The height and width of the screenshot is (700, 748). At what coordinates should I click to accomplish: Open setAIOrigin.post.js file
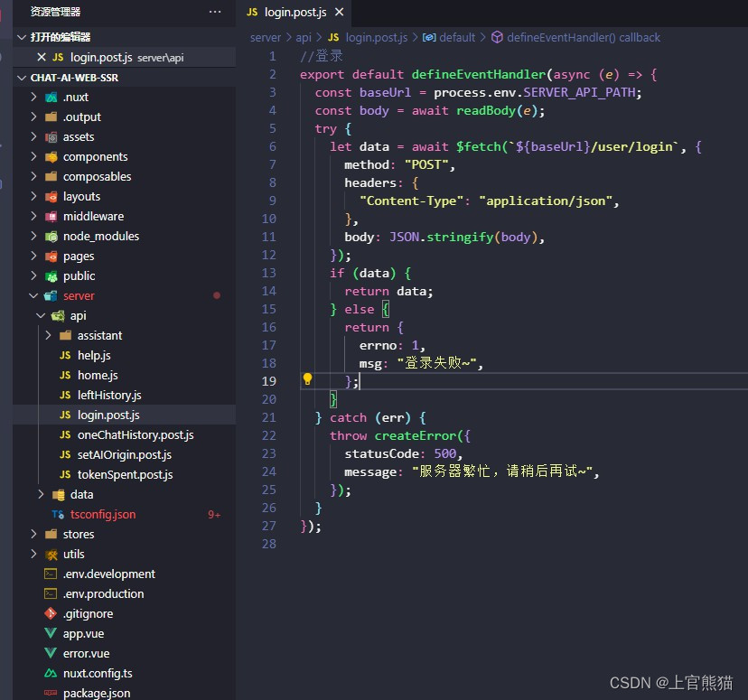coord(124,455)
